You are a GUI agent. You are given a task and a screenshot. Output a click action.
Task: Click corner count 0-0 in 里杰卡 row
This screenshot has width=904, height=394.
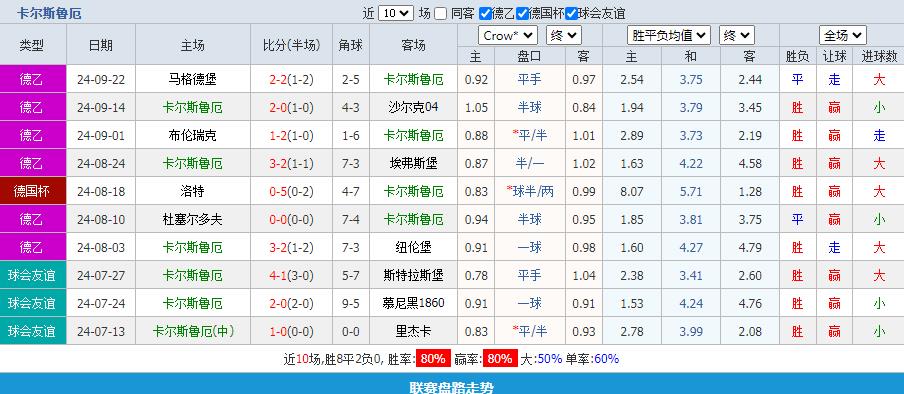coord(351,332)
